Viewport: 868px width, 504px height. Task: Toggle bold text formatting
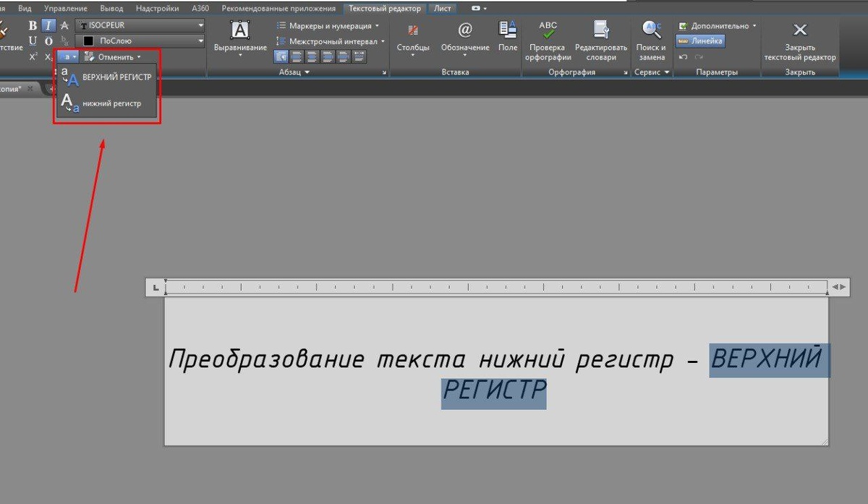click(33, 25)
